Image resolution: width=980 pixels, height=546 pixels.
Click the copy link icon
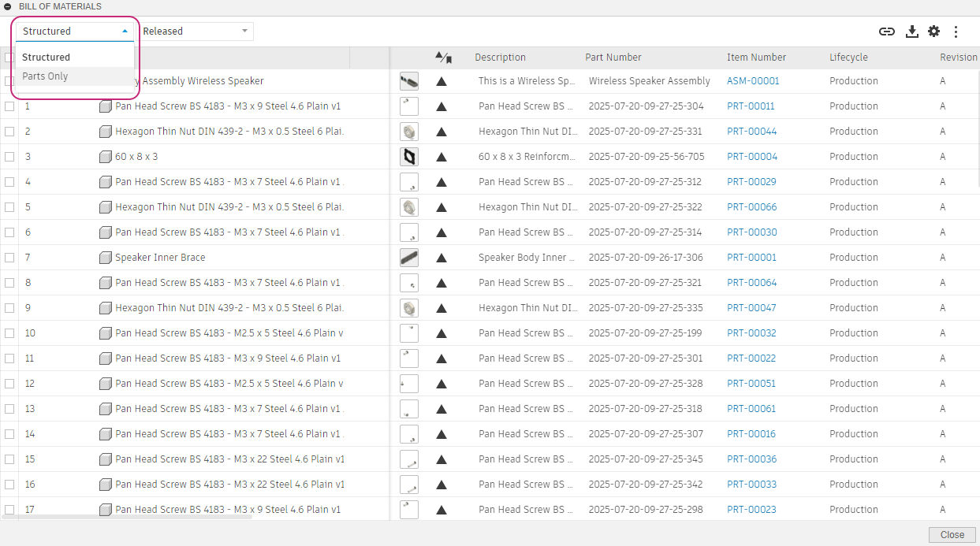[x=887, y=32]
